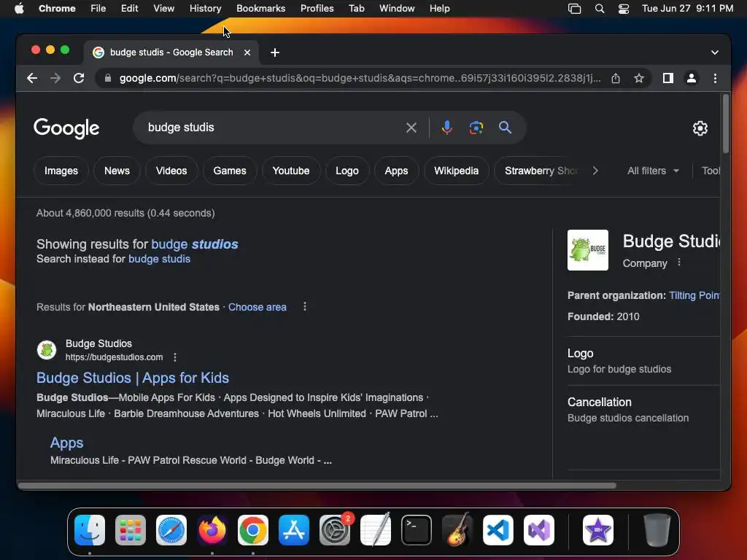Screen dimensions: 747x560
Task: Select the budge studis Google Search tab
Action: (171, 52)
